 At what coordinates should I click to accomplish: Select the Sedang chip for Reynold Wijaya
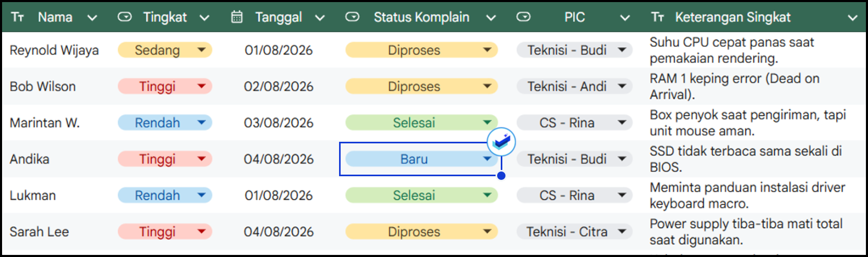tap(165, 50)
